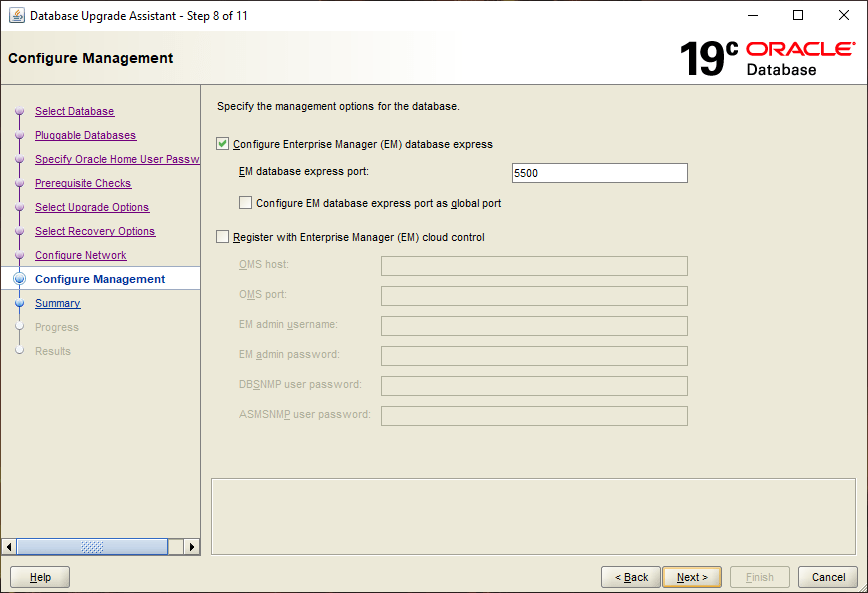Click the Database Upgrade Assistant title icon

pos(17,16)
